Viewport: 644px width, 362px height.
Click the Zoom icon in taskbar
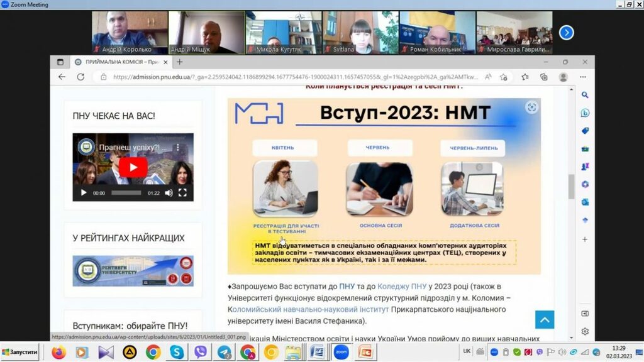(x=341, y=352)
